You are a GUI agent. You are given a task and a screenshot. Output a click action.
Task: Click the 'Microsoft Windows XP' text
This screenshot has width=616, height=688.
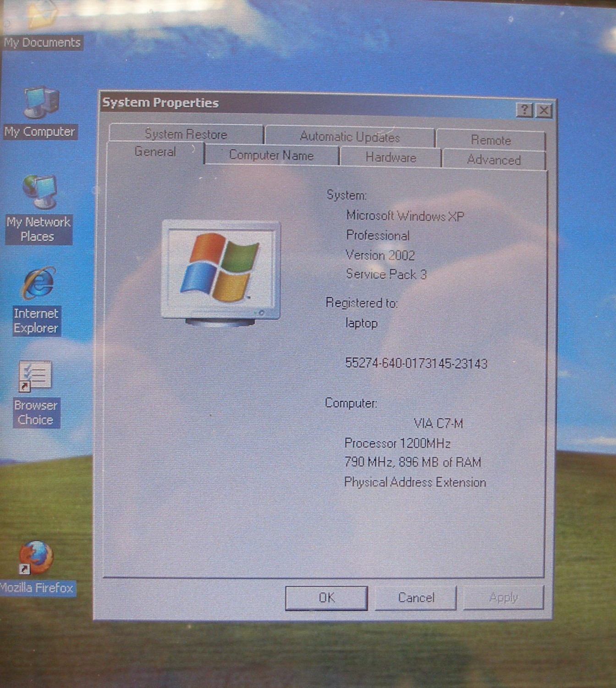405,216
